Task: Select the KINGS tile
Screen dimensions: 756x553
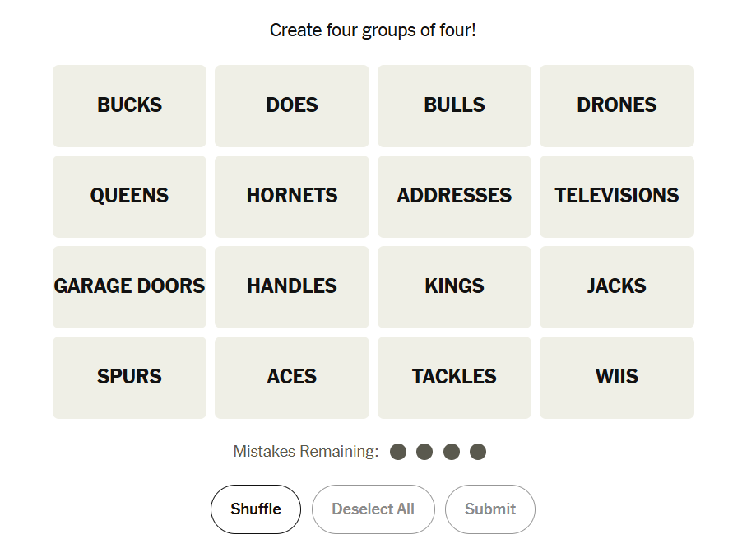Action: pyautogui.click(x=454, y=287)
